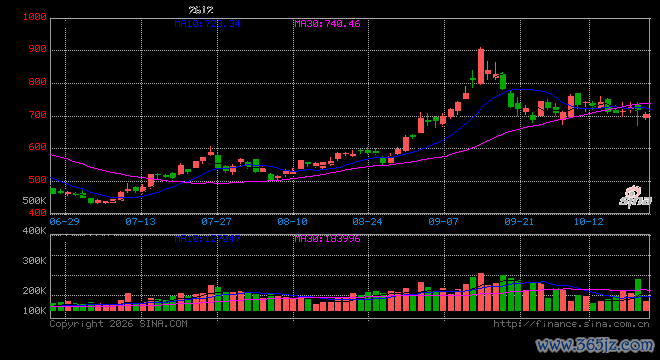Click the MA10:723.34 price label
Viewport: 660px width, 360px height.
[x=207, y=24]
